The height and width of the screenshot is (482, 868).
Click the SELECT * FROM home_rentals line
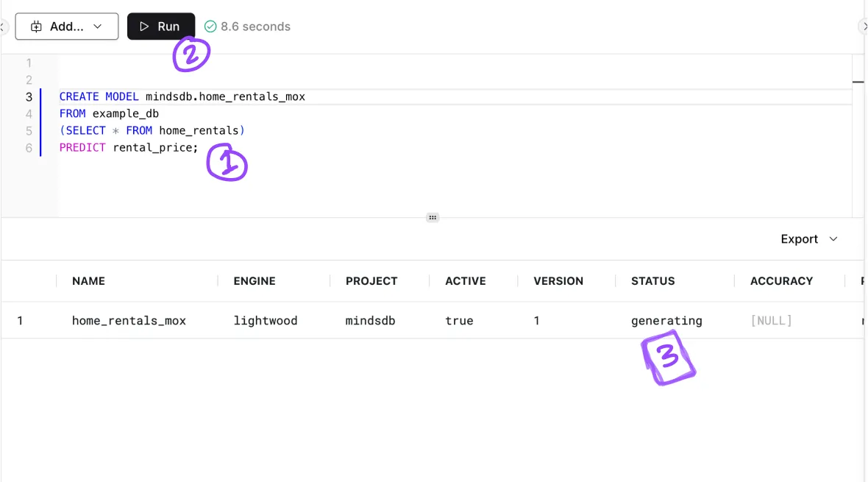point(152,131)
